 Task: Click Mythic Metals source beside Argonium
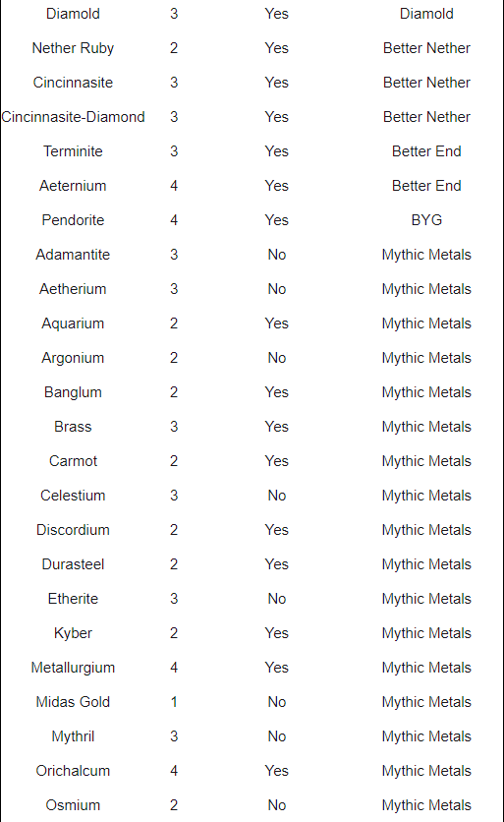426,358
